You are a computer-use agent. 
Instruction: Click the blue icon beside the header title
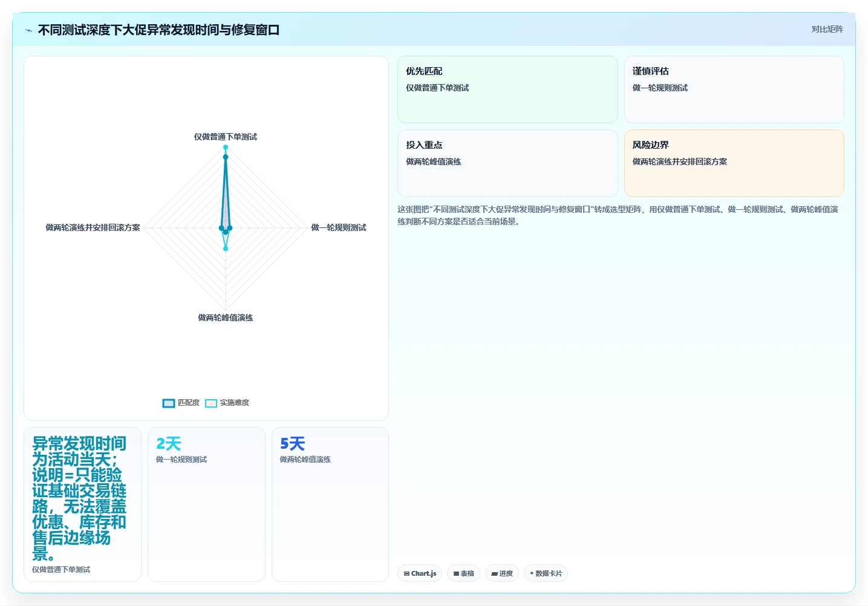[x=28, y=30]
